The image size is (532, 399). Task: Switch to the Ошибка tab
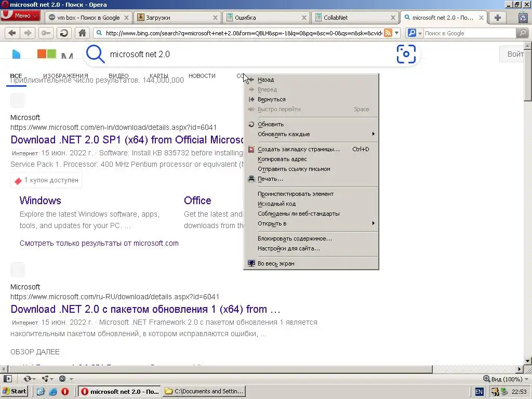point(266,18)
